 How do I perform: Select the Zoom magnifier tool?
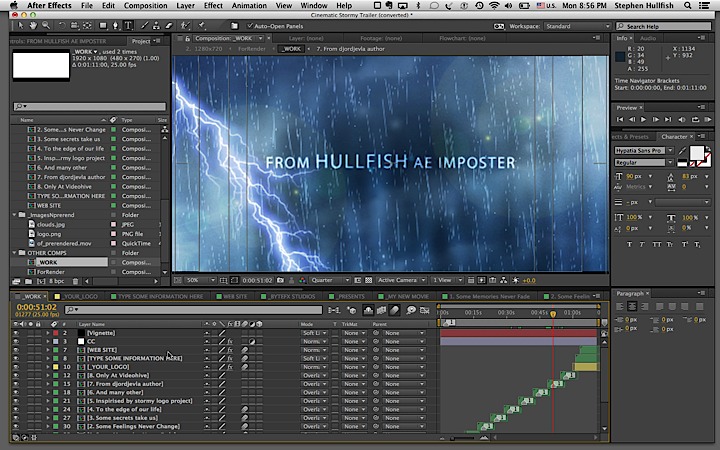46,26
